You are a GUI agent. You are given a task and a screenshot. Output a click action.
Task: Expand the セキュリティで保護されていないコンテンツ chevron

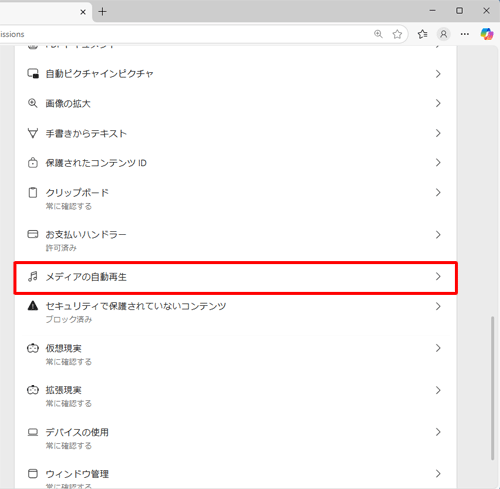438,306
